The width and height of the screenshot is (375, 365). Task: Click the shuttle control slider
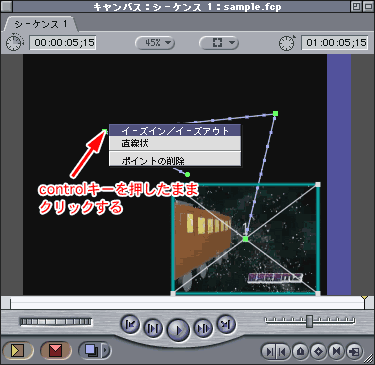coord(310,321)
